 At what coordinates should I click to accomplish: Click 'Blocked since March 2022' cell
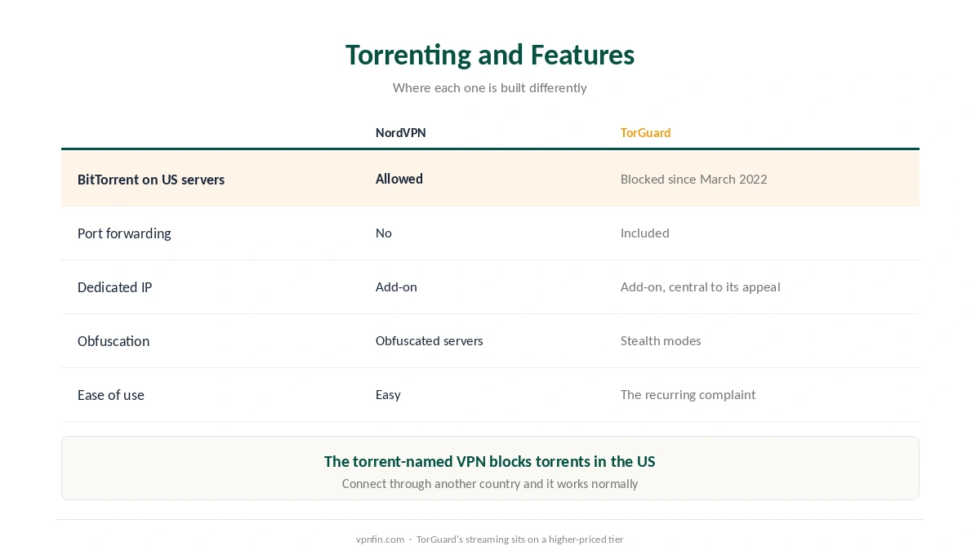(693, 179)
